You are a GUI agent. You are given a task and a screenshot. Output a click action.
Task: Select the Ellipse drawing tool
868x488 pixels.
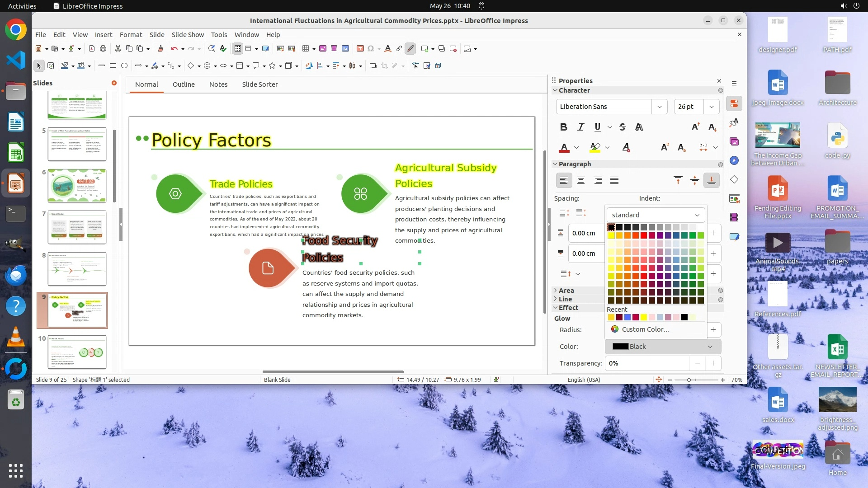(x=124, y=66)
